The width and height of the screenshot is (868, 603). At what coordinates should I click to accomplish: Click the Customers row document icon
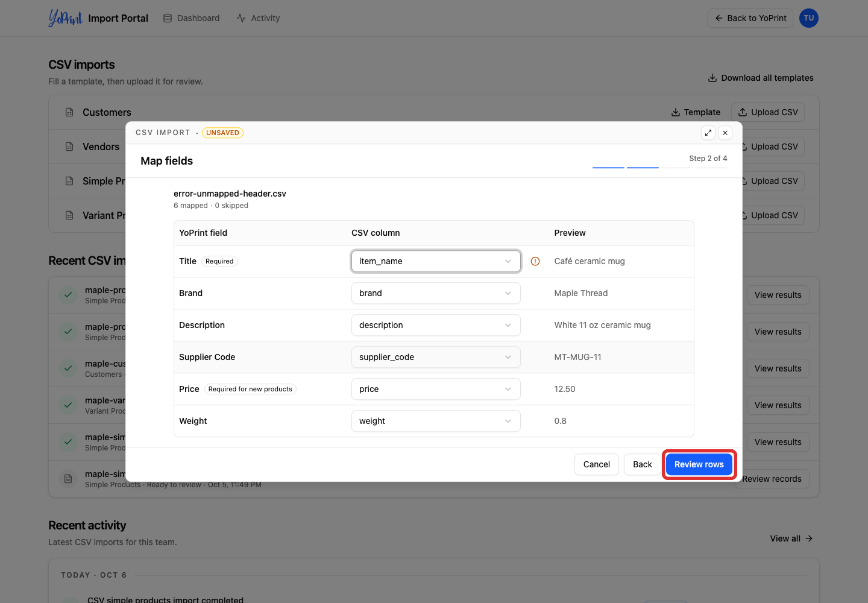click(x=69, y=112)
